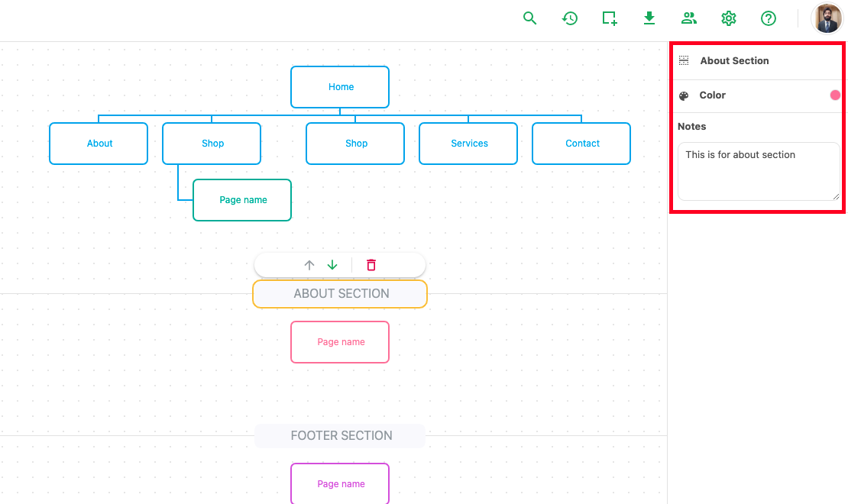Collapse the FOOTER SECTION header
Viewport: 848px width, 504px height.
coord(340,435)
